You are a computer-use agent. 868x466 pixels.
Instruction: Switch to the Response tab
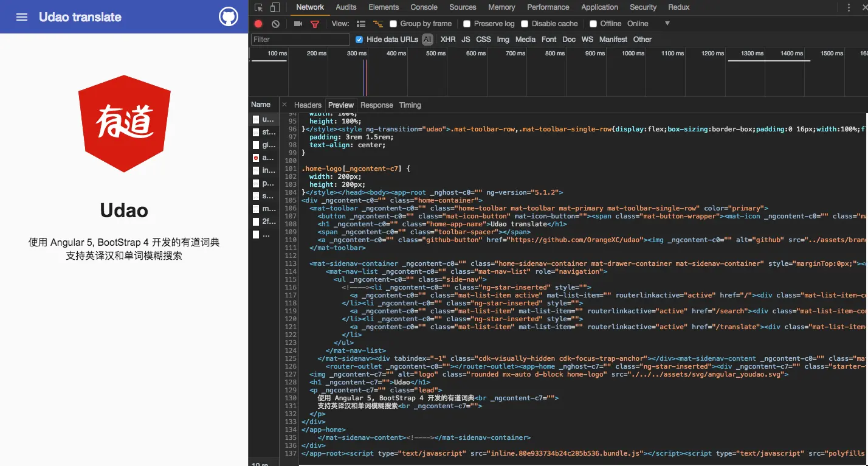(x=376, y=105)
